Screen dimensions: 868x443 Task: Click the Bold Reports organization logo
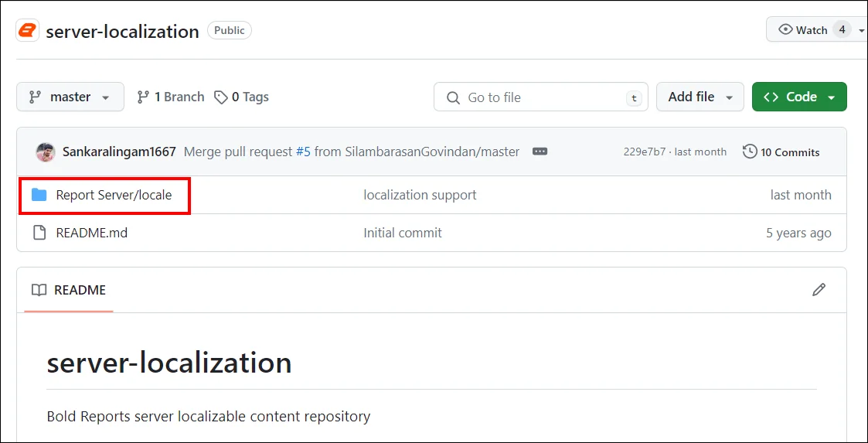pyautogui.click(x=28, y=30)
